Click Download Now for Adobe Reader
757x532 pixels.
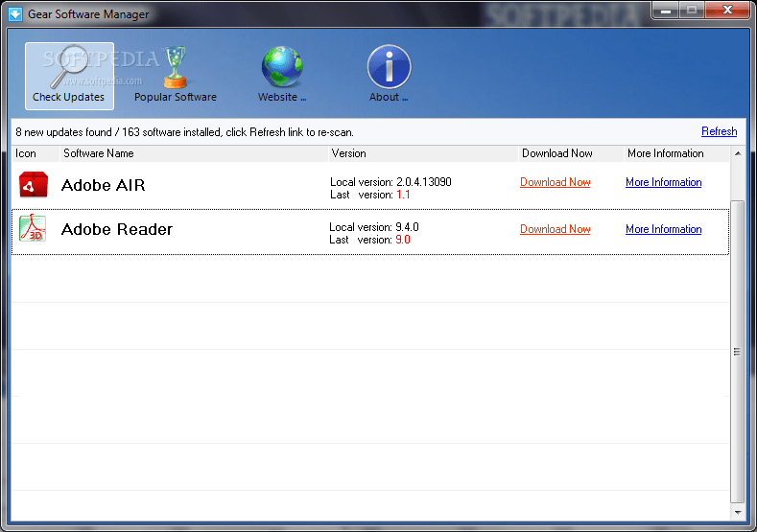555,229
